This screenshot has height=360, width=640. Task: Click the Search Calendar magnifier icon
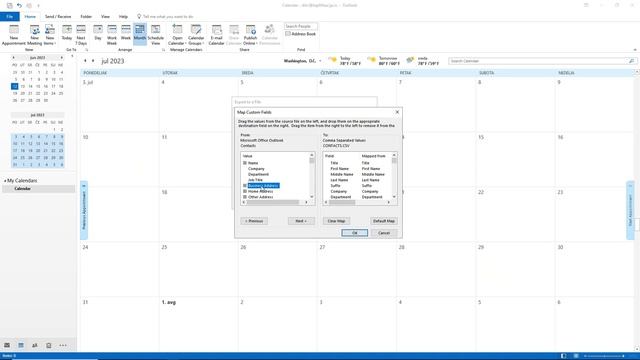click(x=631, y=61)
